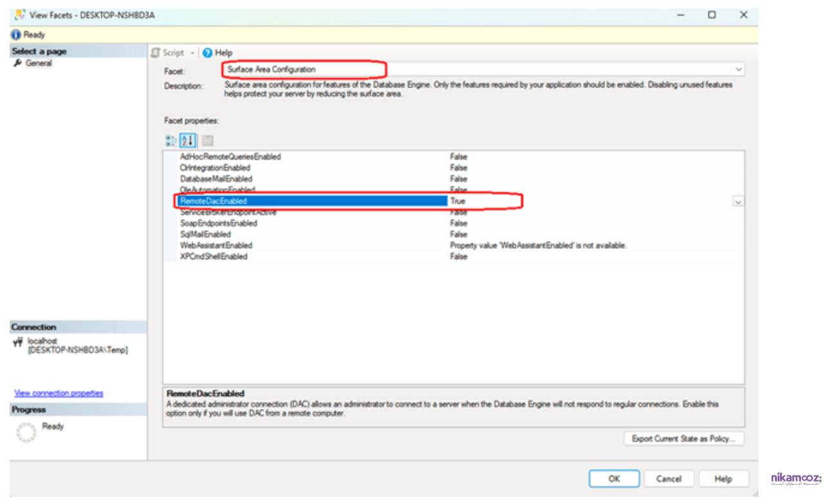Open the Facet dropdown list
The height and width of the screenshot is (504, 824).
point(738,69)
